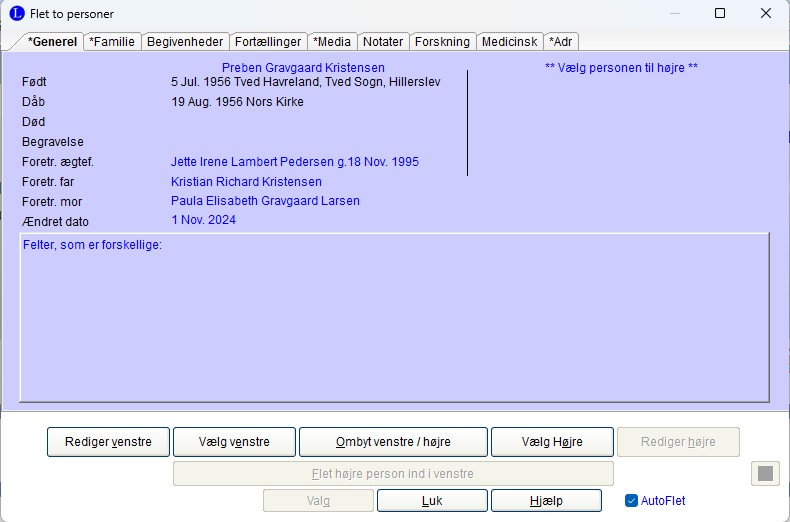The height and width of the screenshot is (522, 790).
Task: Toggle the AutoFlet checkbox
Action: pos(631,501)
